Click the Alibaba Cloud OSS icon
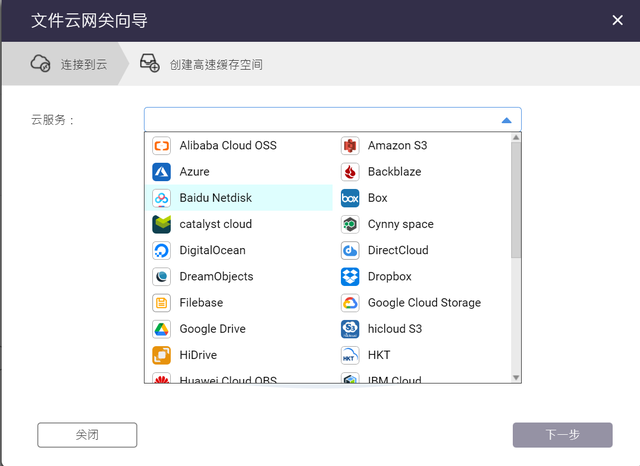This screenshot has height=466, width=640. tap(161, 146)
